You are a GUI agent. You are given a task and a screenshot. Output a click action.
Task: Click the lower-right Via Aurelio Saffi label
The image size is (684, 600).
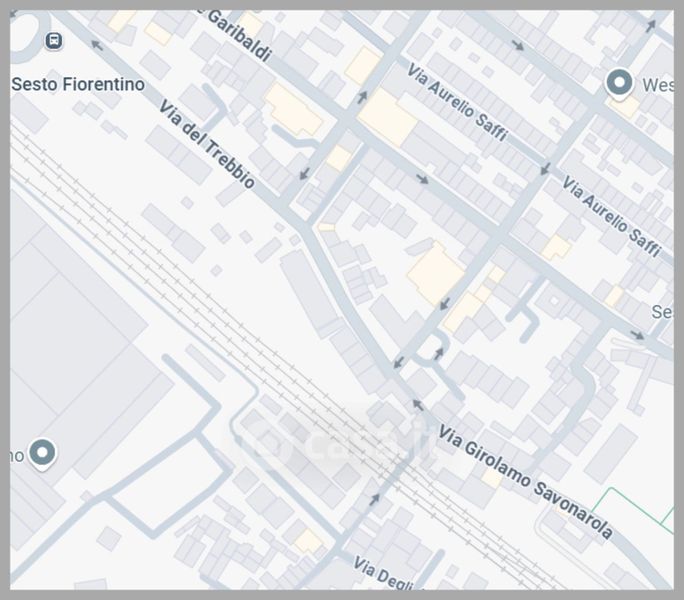click(611, 216)
